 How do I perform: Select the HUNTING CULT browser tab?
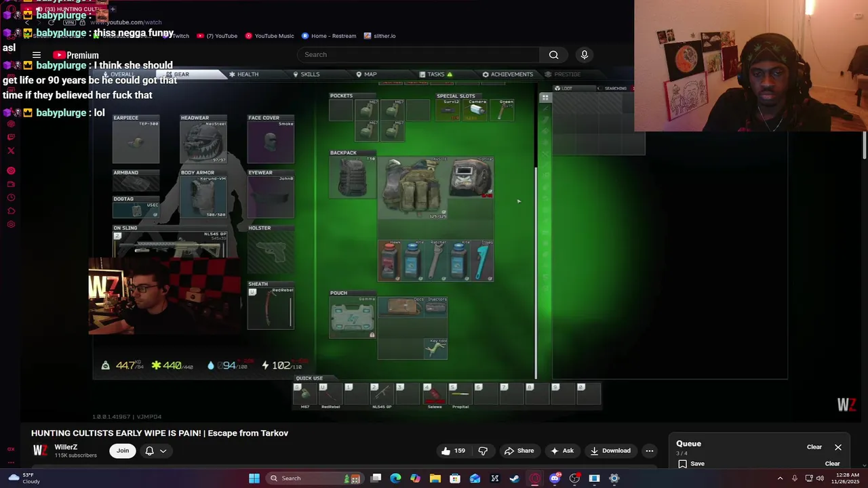coord(64,9)
